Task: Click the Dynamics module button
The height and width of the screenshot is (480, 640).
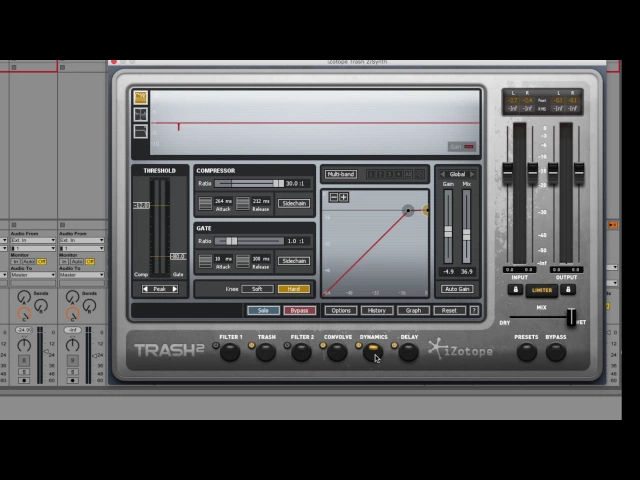Action: pos(373,351)
